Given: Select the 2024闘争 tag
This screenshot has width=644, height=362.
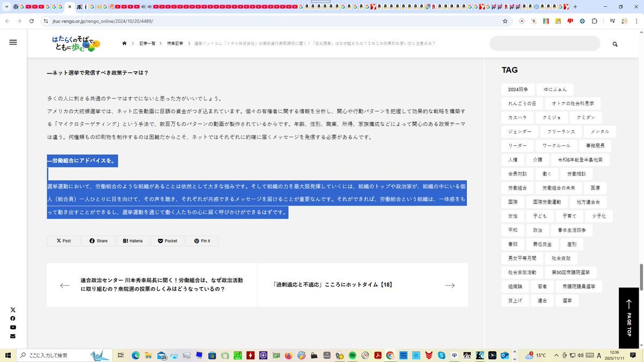Looking at the screenshot, I should pyautogui.click(x=518, y=90).
